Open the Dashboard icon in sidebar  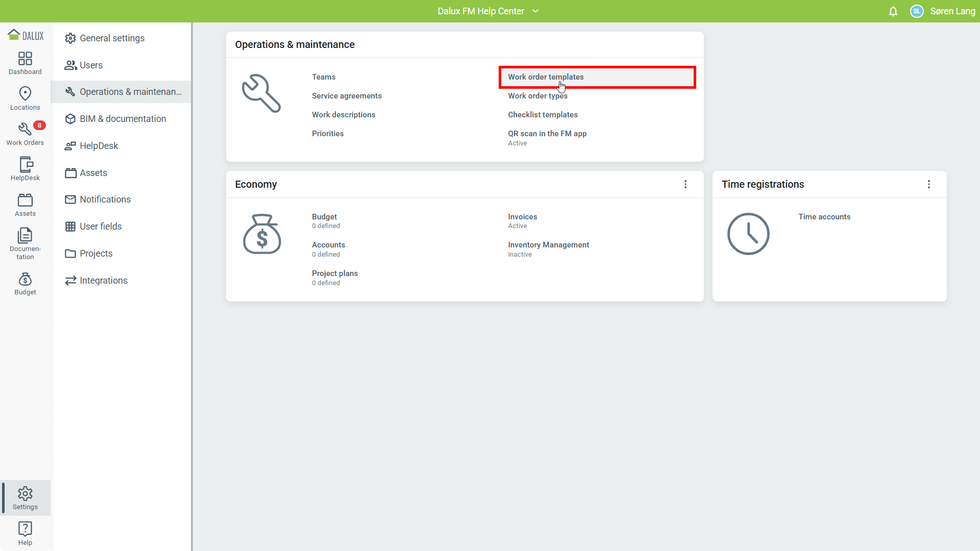pyautogui.click(x=25, y=63)
